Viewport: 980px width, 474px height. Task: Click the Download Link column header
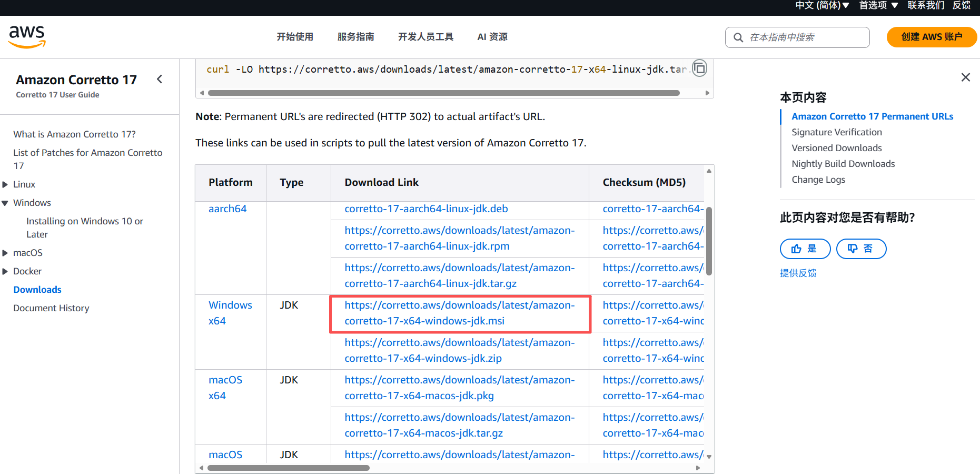point(381,182)
